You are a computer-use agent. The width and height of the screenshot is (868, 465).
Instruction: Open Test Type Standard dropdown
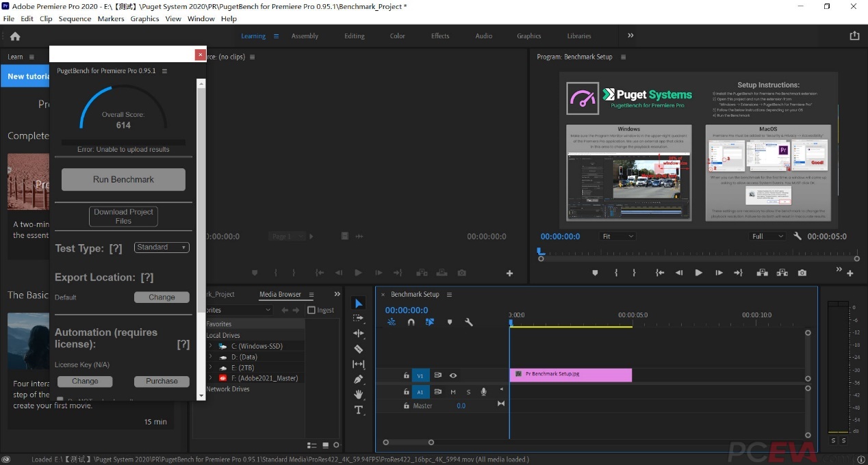tap(162, 248)
